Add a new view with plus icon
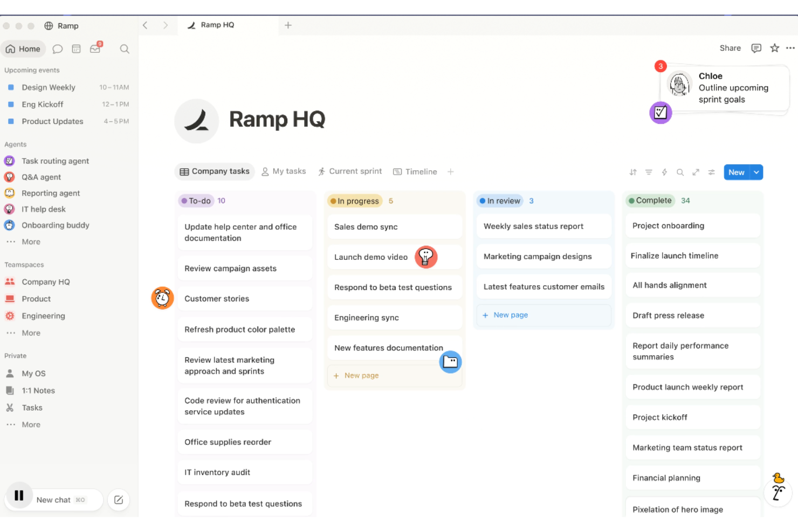This screenshot has height=532, width=798. (451, 172)
